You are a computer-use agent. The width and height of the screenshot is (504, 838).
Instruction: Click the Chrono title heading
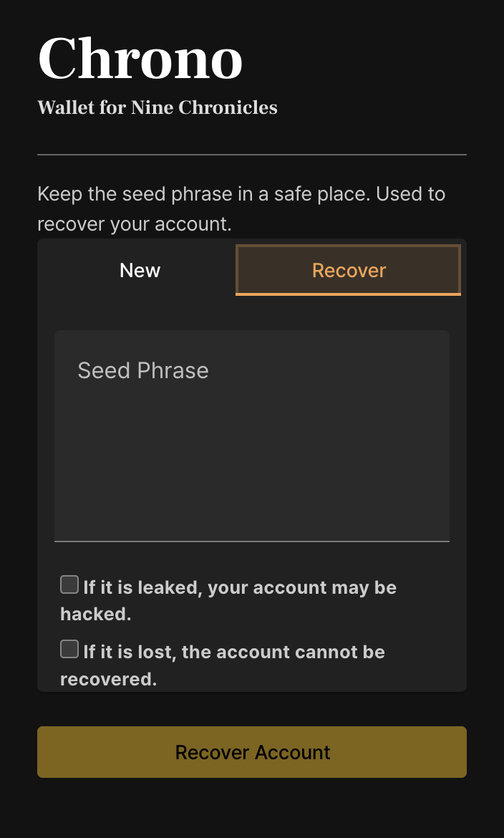[x=140, y=59]
